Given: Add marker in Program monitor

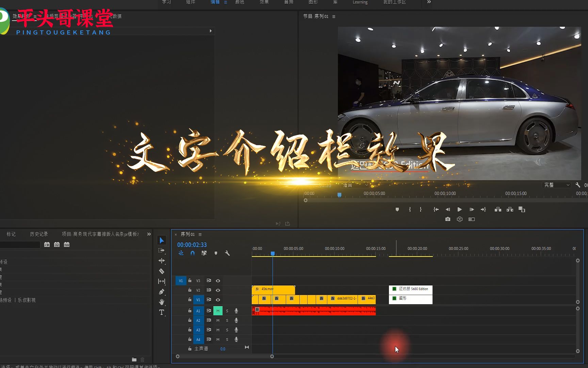Looking at the screenshot, I should point(397,210).
